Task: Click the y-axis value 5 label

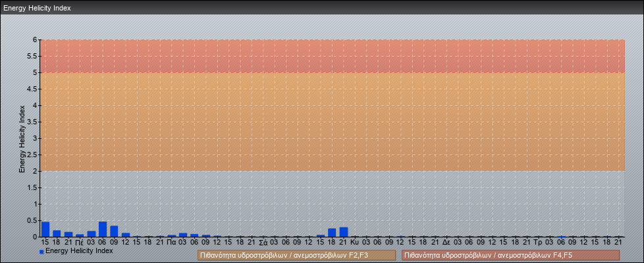Action: [x=36, y=72]
